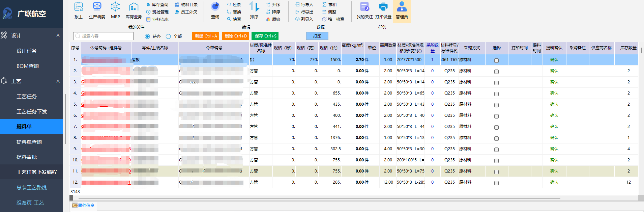Open the 生产调度 icon
This screenshot has height=212, width=644.
[97, 10]
